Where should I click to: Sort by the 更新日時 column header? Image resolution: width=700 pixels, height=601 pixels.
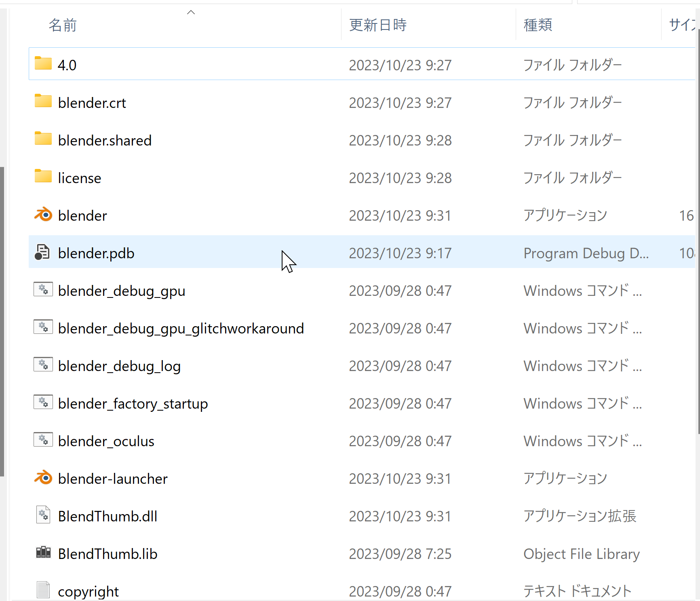[x=378, y=25]
